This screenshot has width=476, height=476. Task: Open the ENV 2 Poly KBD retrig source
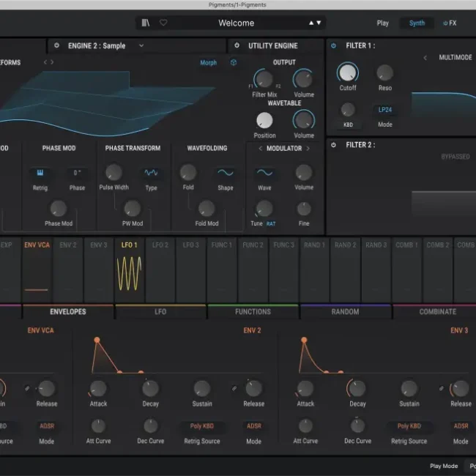201,426
